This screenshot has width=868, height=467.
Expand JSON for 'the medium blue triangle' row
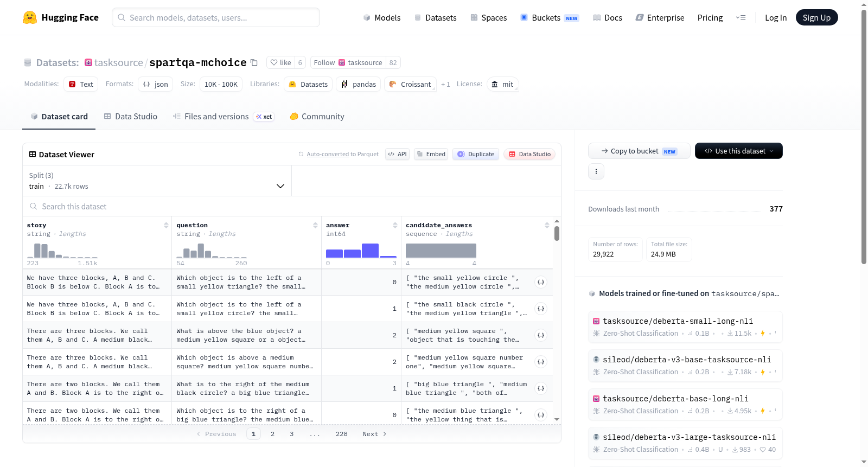pos(541,415)
